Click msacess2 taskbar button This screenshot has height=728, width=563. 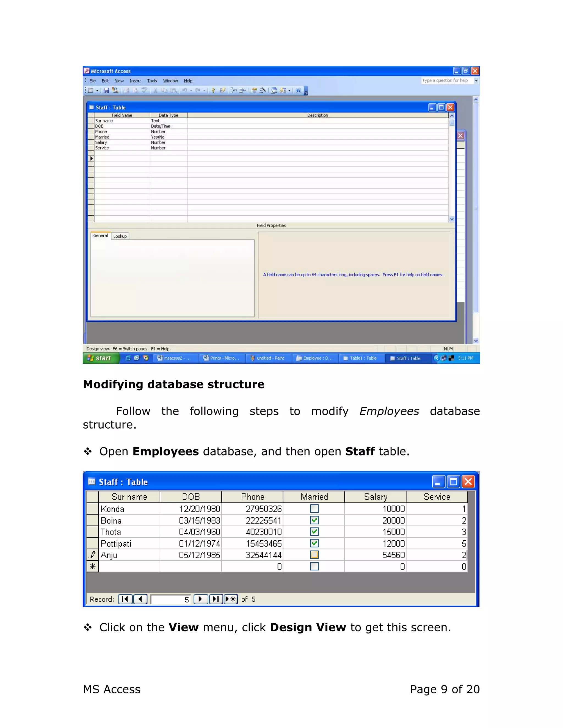coord(177,358)
